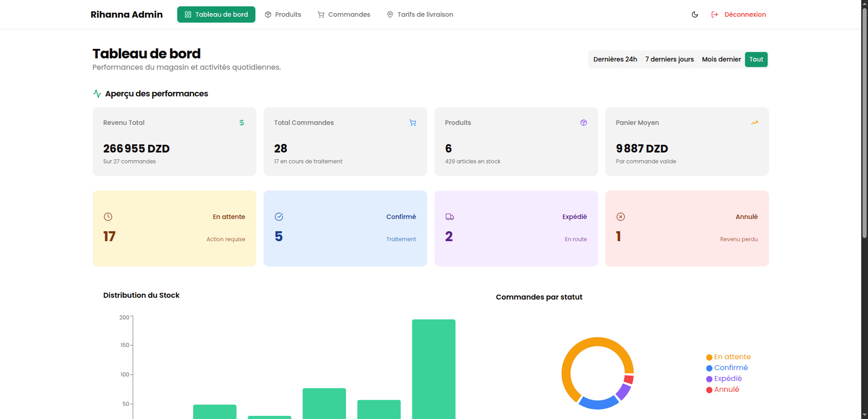Open the Tableau de bord nav tab
868x419 pixels.
coord(216,14)
